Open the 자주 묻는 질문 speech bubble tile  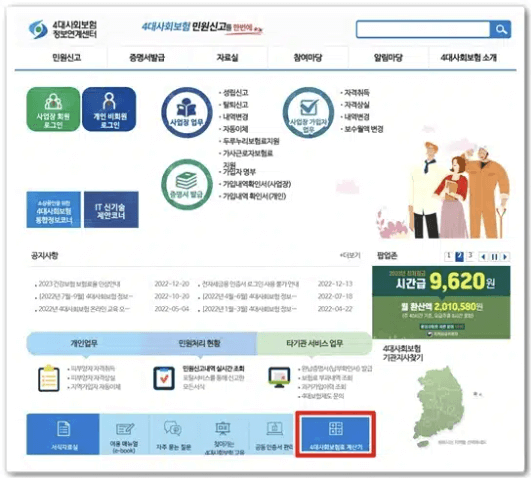click(x=173, y=434)
